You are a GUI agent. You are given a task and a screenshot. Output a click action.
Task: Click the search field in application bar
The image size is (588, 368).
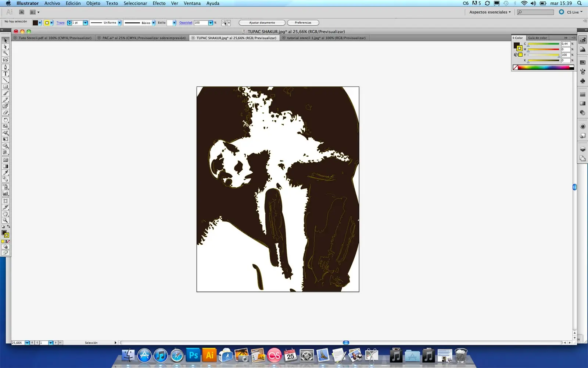coord(535,12)
